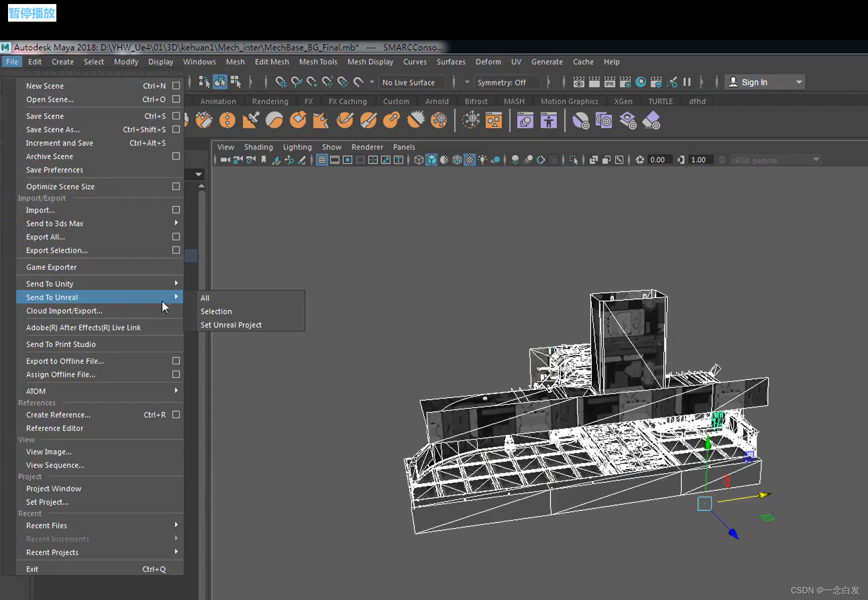
Task: Click the make live surface magnet icon
Action: (358, 82)
